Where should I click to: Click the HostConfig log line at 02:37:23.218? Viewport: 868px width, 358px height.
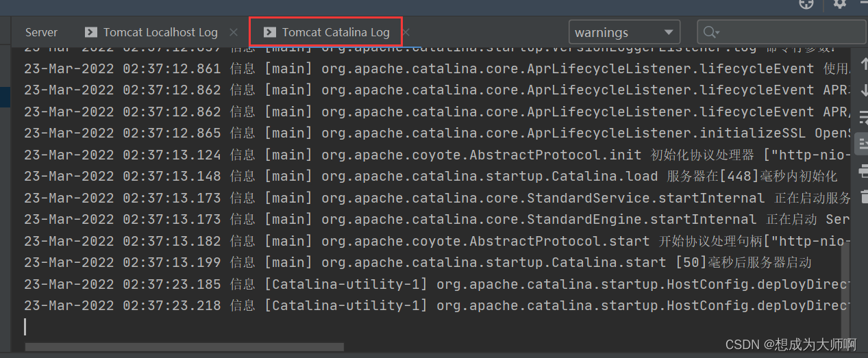[x=436, y=305]
